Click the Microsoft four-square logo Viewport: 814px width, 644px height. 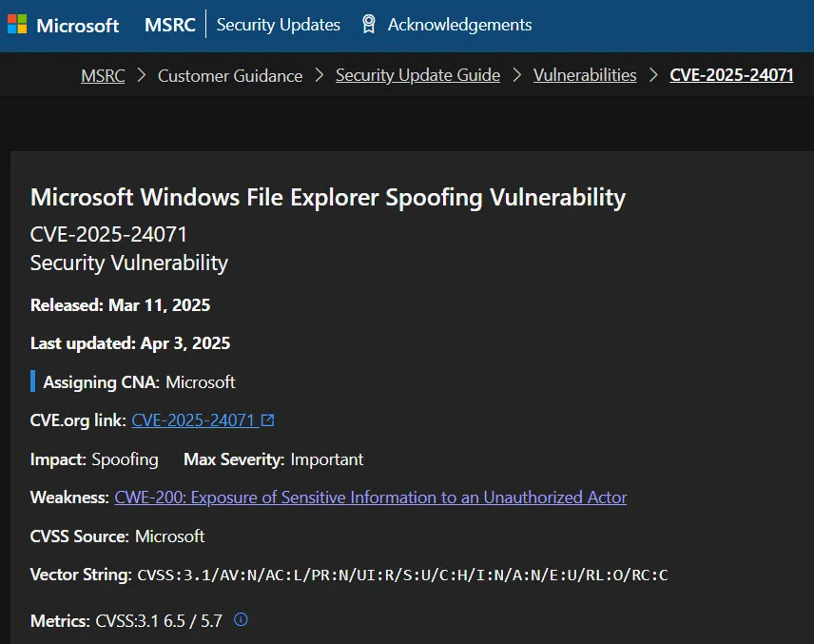pyautogui.click(x=18, y=25)
